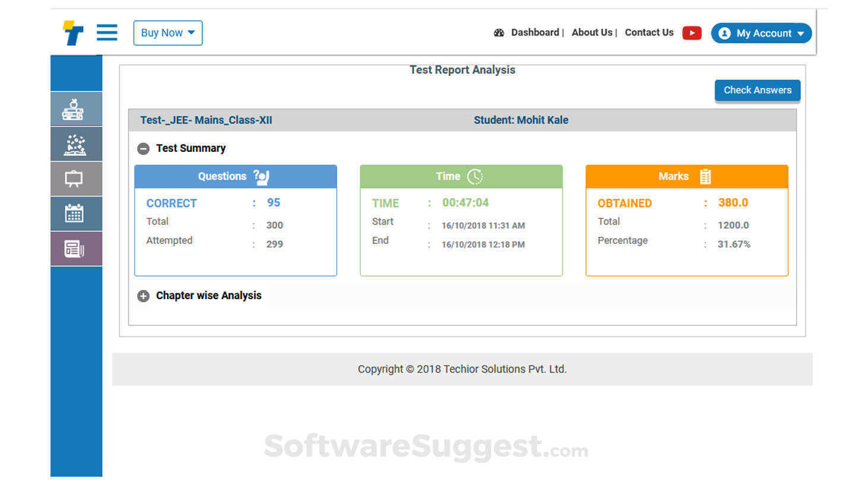
Task: Click the Time card header
Action: click(x=461, y=176)
